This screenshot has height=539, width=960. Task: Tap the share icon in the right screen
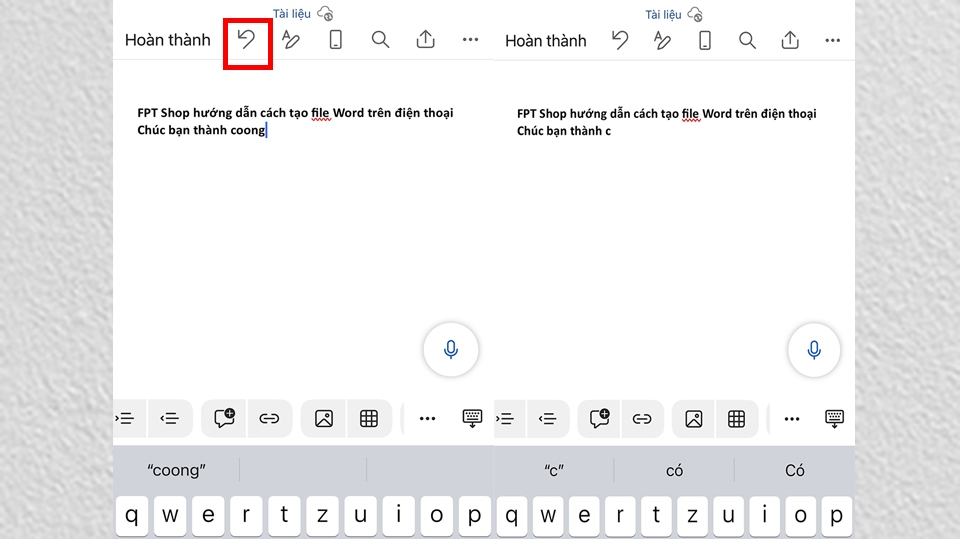pos(790,40)
